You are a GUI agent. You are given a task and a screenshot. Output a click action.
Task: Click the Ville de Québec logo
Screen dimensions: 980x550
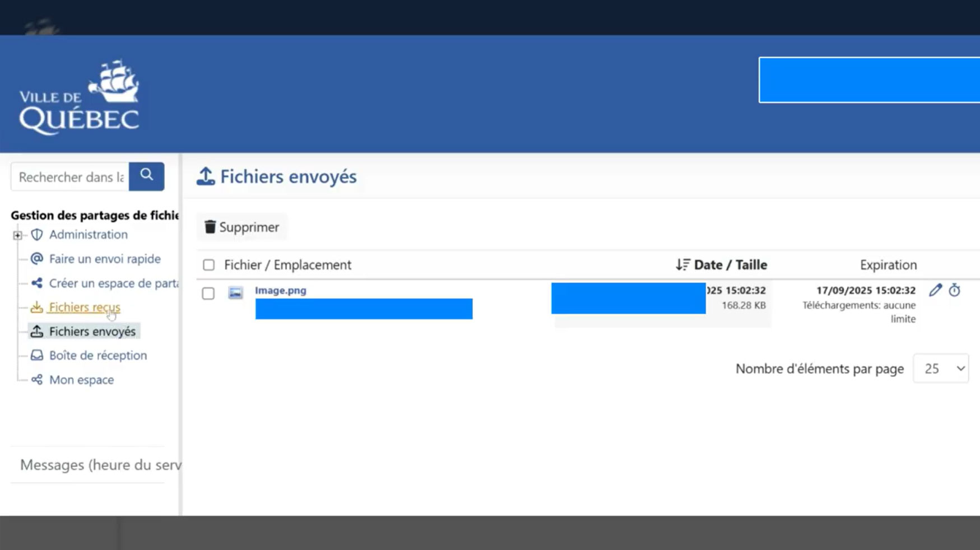[80, 97]
